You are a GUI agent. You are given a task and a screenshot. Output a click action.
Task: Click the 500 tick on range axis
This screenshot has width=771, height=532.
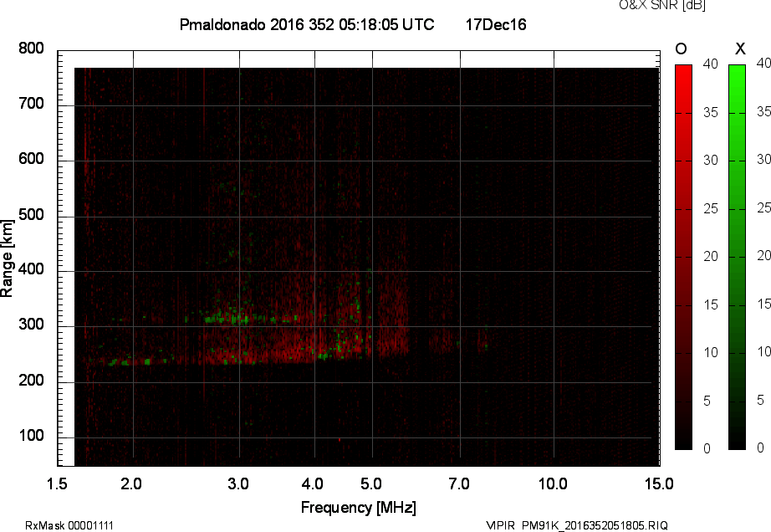coord(31,215)
